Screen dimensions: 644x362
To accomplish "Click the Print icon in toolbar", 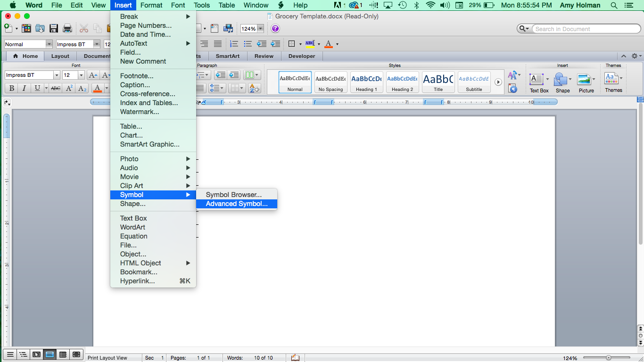I will click(67, 28).
